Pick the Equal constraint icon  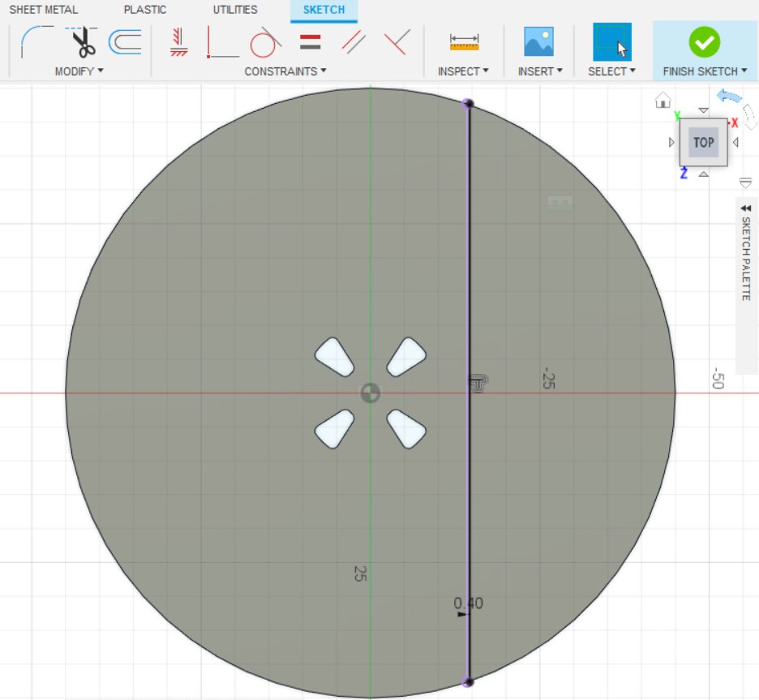tap(310, 41)
